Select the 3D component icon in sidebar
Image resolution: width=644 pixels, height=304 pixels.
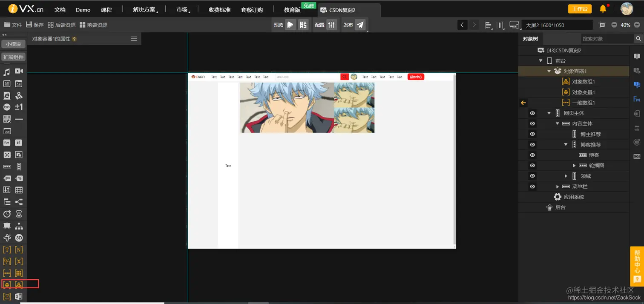pyautogui.click(x=19, y=238)
